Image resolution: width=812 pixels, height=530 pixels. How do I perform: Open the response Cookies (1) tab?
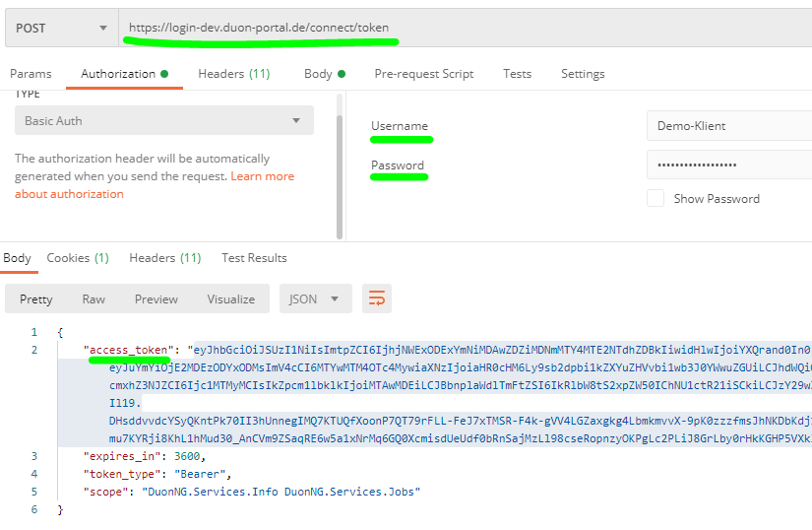pos(78,258)
